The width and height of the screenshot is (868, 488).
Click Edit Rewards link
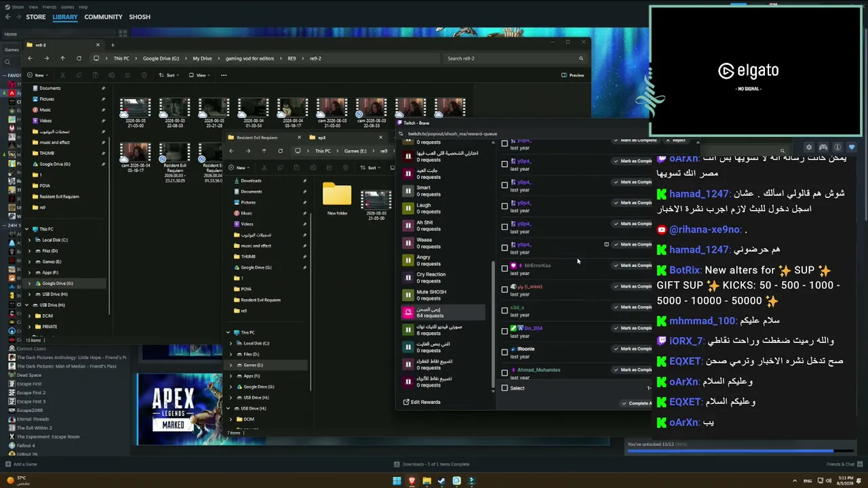click(x=422, y=402)
